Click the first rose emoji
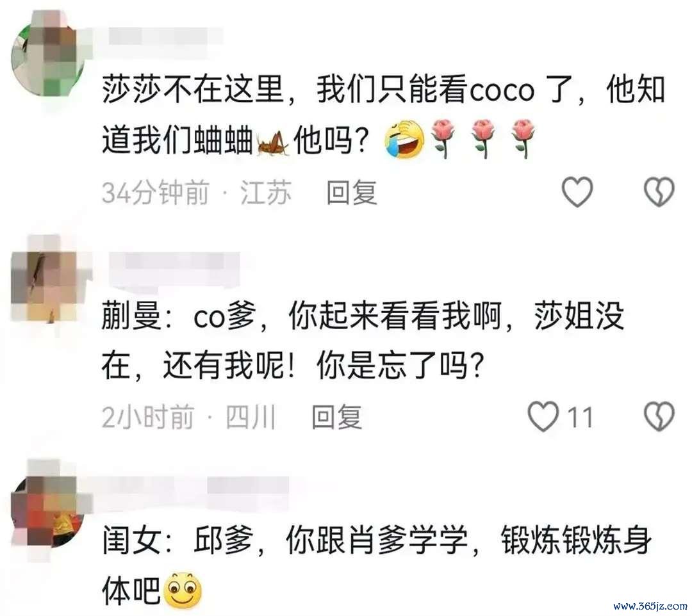The height and width of the screenshot is (616, 692). click(x=445, y=138)
